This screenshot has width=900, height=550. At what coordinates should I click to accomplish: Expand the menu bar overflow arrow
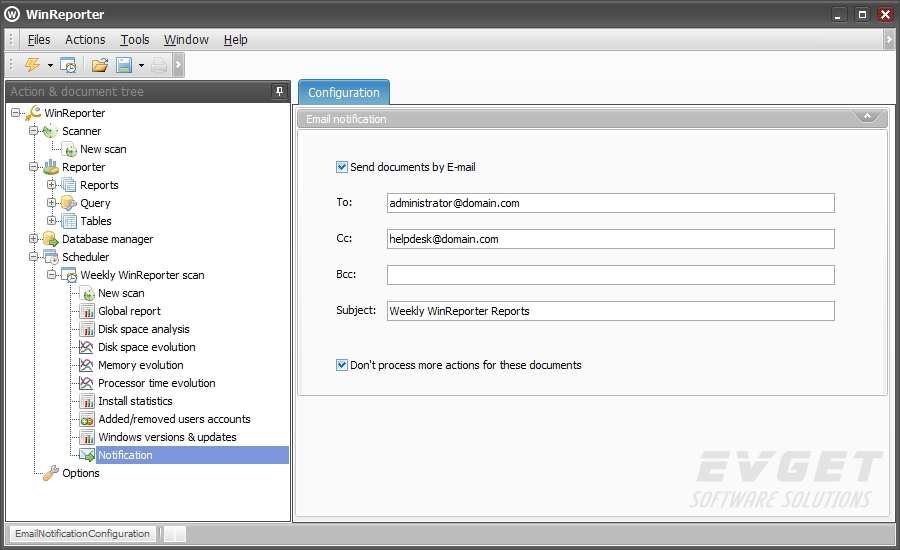pyautogui.click(x=889, y=40)
